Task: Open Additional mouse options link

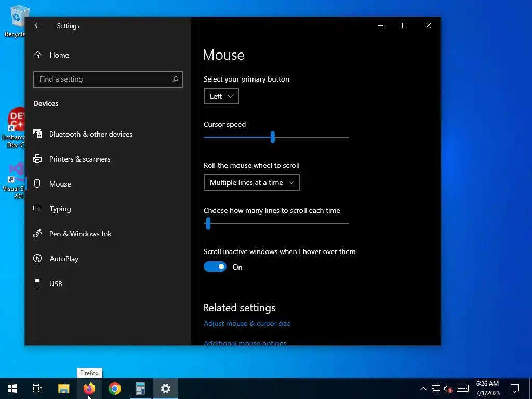Action: point(245,343)
